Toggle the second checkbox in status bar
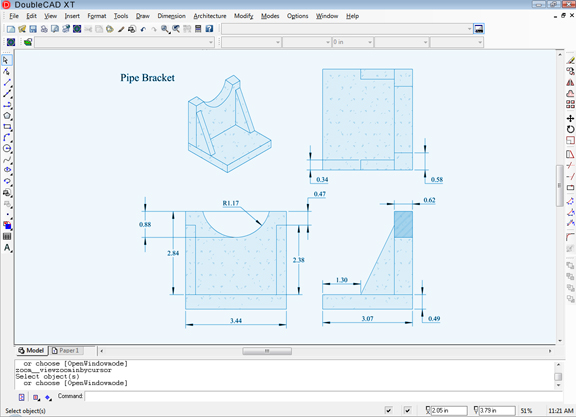The image size is (576, 417). [x=407, y=410]
